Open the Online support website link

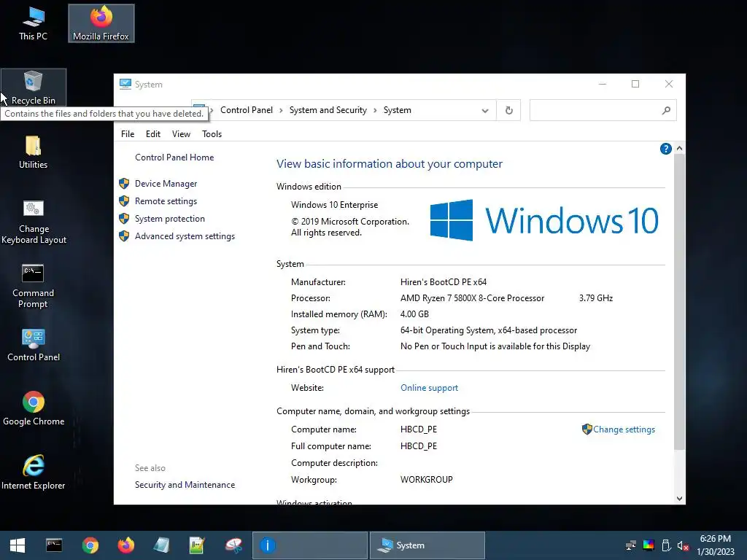(429, 388)
